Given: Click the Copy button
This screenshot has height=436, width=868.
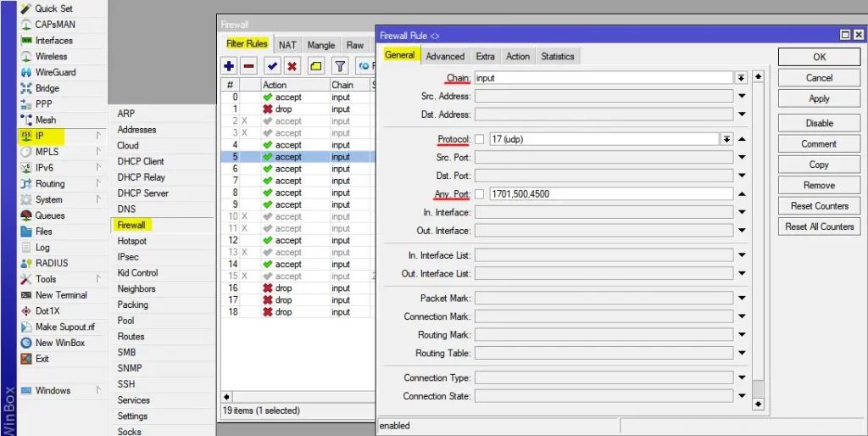Looking at the screenshot, I should click(x=820, y=165).
